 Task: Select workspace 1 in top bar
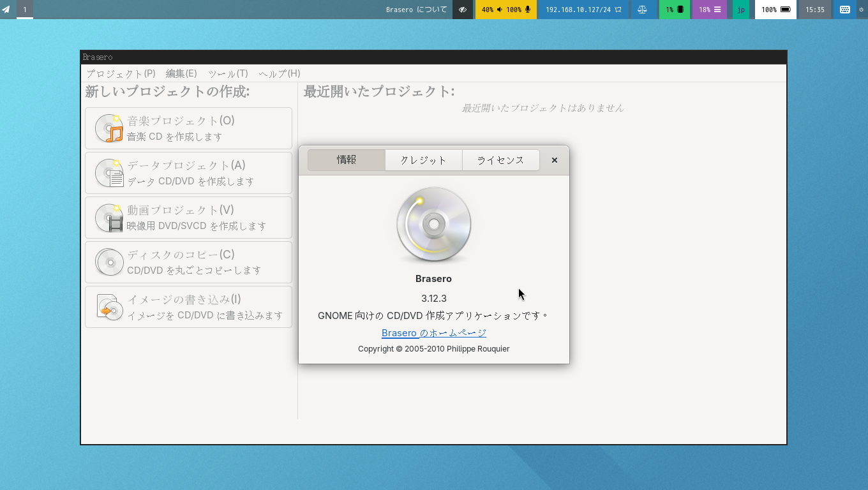25,10
